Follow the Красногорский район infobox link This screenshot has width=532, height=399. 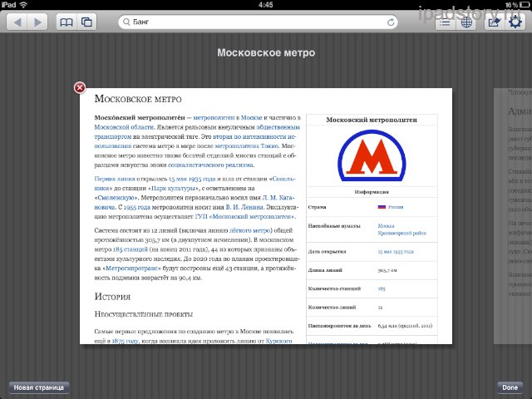[x=402, y=233]
